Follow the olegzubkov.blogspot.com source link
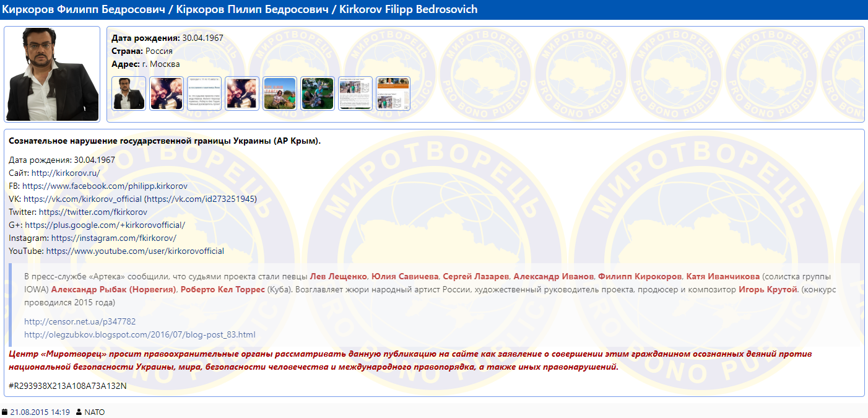 pyautogui.click(x=139, y=335)
